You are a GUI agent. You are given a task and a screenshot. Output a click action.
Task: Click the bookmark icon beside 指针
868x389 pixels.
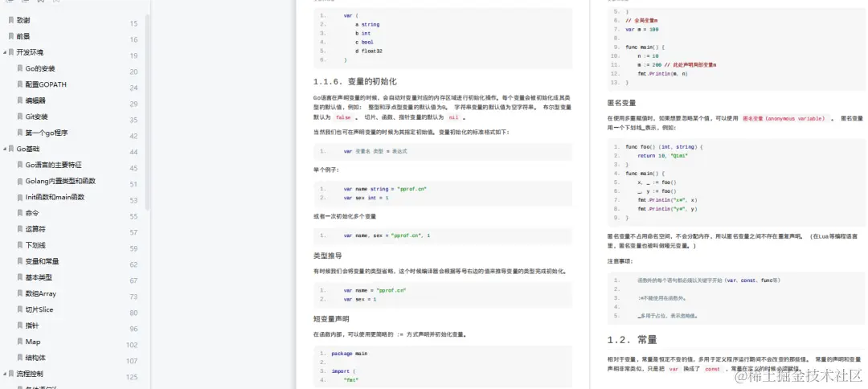20,326
